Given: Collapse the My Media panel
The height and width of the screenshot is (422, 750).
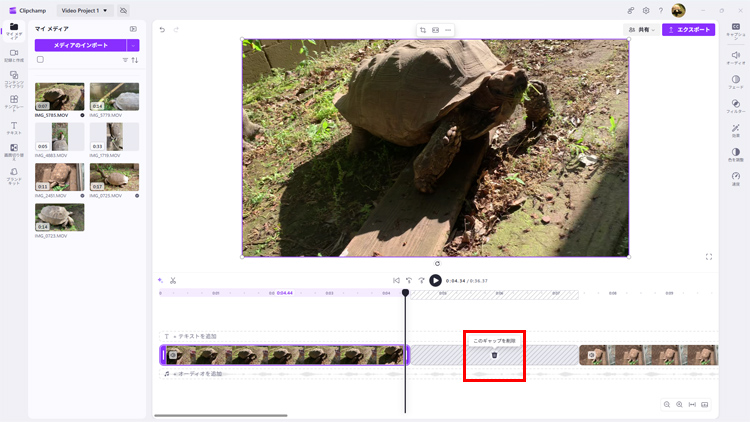Looking at the screenshot, I should 133,29.
